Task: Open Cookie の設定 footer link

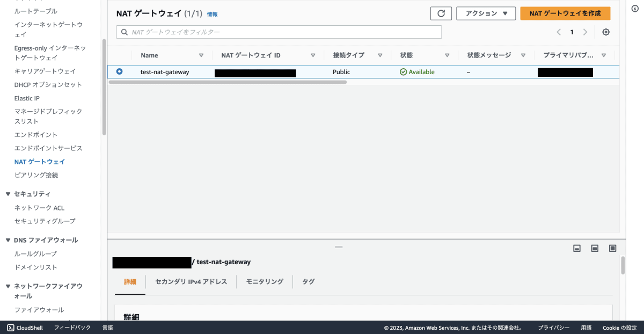Action: point(619,328)
